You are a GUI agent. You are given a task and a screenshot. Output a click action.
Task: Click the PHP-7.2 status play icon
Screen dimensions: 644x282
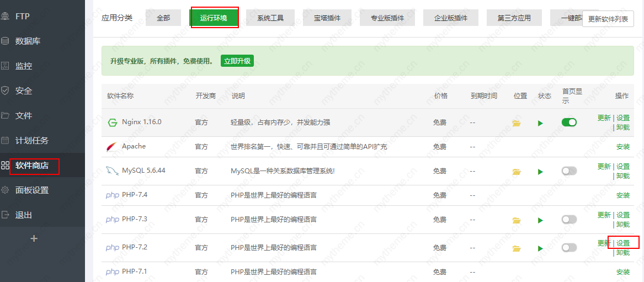(540, 248)
